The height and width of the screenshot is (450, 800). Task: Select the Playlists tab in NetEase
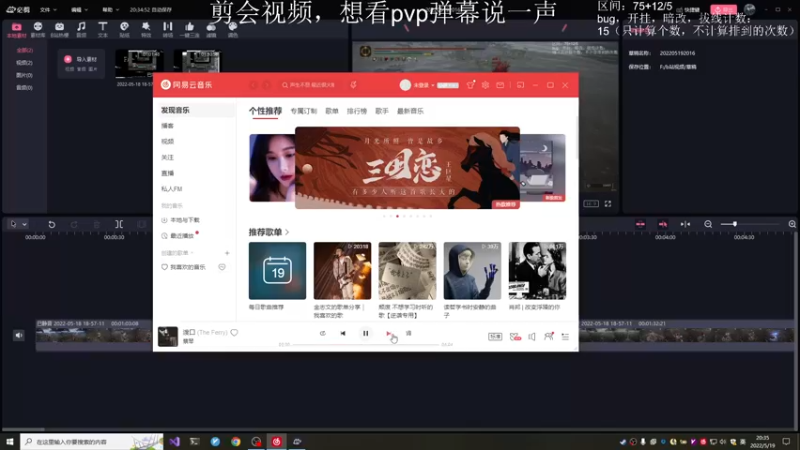point(332,111)
